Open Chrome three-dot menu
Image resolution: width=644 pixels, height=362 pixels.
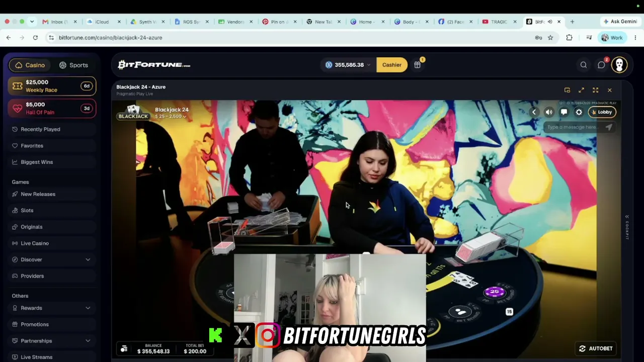[635, 38]
